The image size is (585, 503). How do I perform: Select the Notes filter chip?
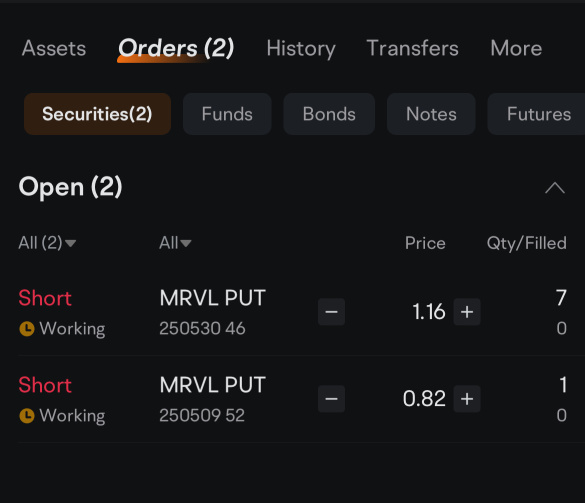(431, 114)
